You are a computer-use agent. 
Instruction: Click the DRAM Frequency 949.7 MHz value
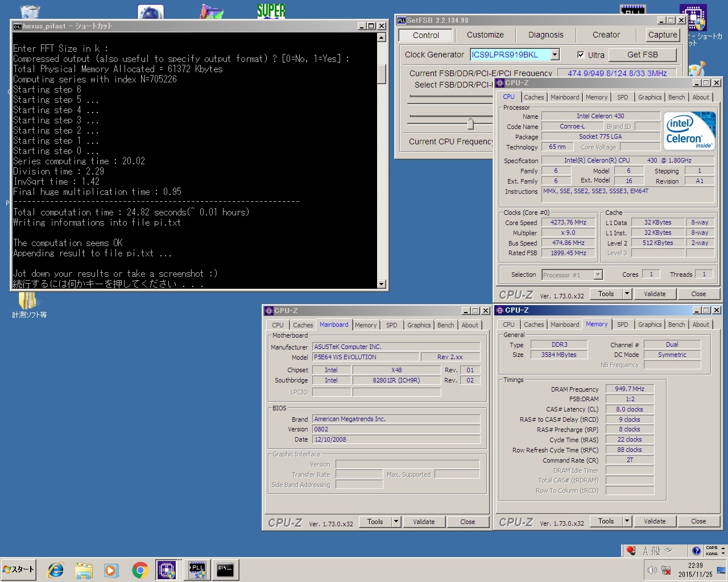pos(630,389)
